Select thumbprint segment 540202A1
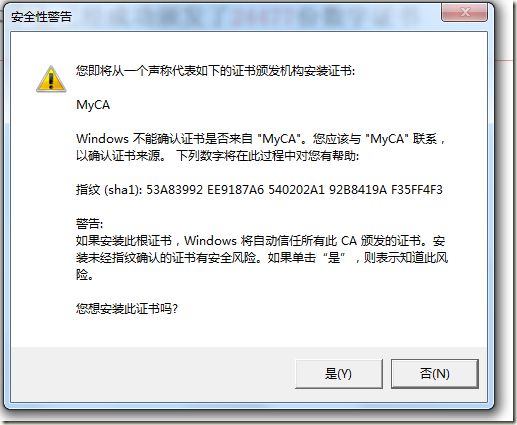Viewport: 517px width, 425px height. (x=296, y=190)
